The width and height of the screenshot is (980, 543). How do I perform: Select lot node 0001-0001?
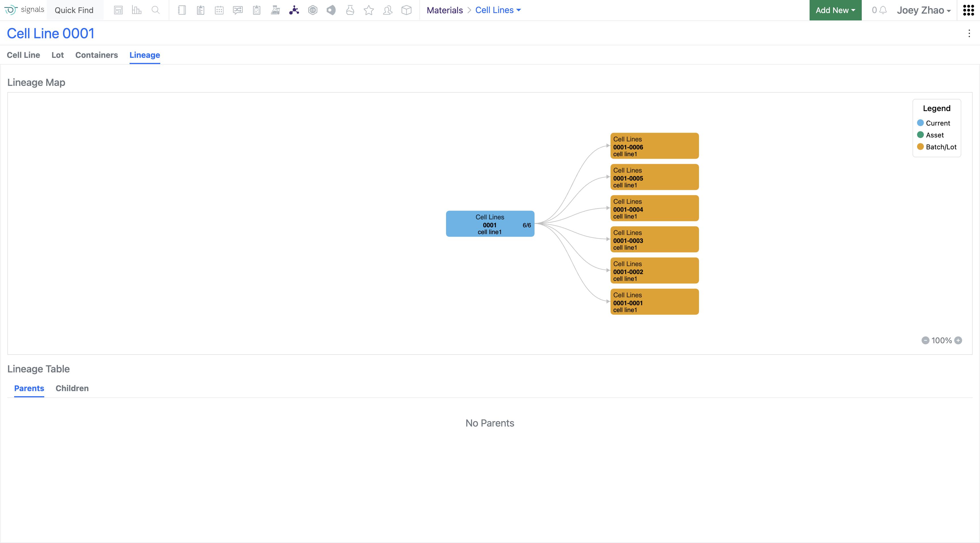654,302
